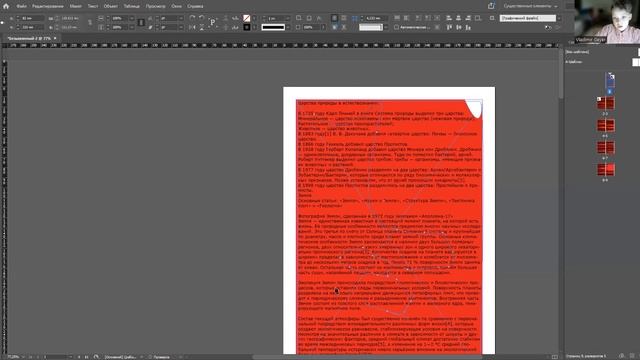The height and width of the screenshot is (360, 640).
Task: Click align right edges icon
Action: 468,18
